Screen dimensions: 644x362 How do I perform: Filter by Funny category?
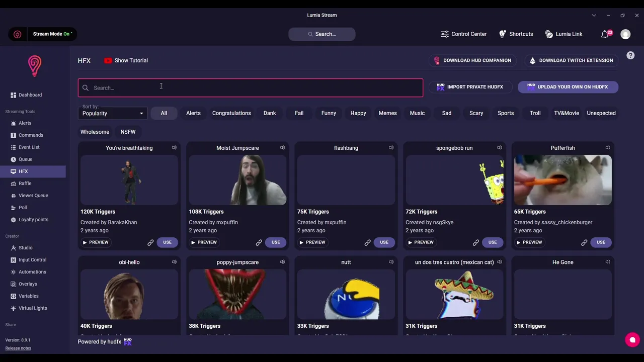329,113
